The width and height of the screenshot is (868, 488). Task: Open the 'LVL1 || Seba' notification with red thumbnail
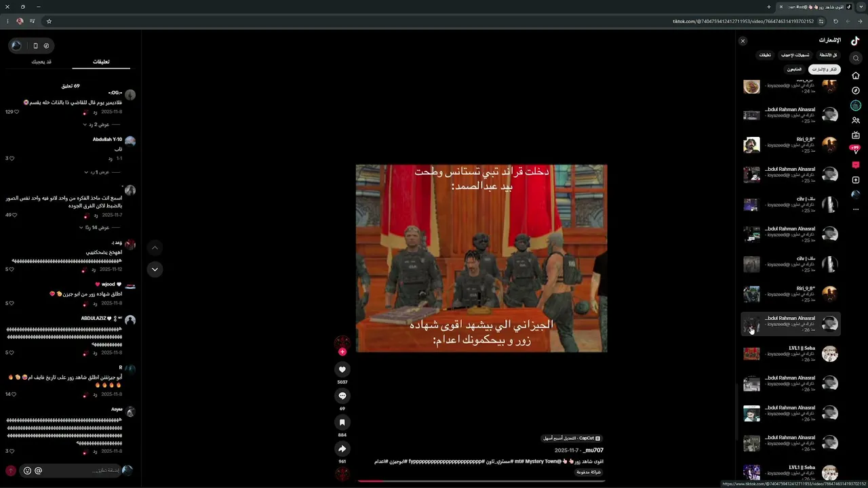point(790,354)
